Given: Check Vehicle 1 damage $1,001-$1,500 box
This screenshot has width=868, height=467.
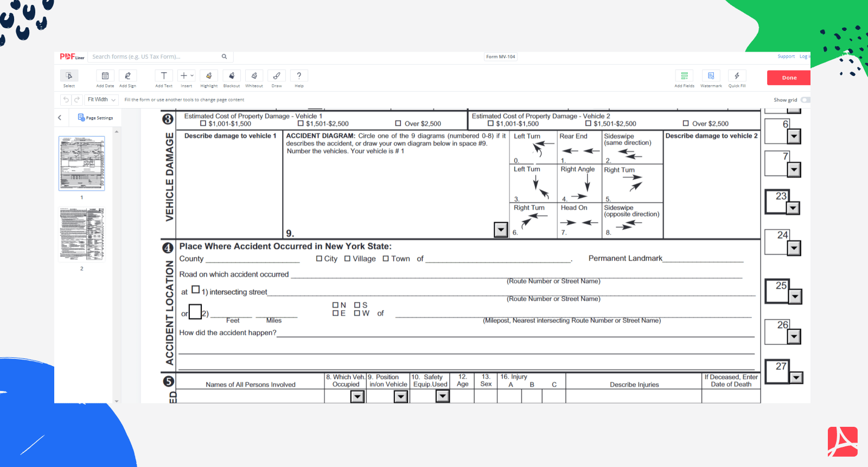Looking at the screenshot, I should 203,123.
